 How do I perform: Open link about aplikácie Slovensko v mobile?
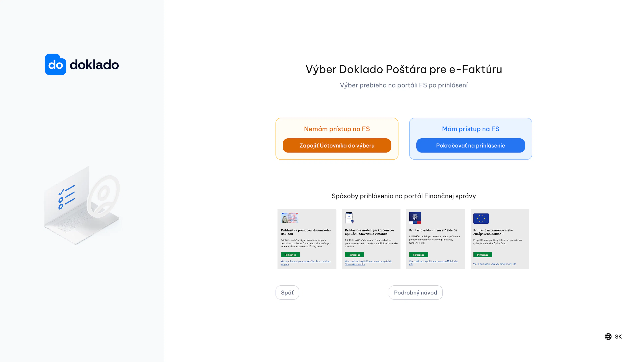(x=368, y=263)
